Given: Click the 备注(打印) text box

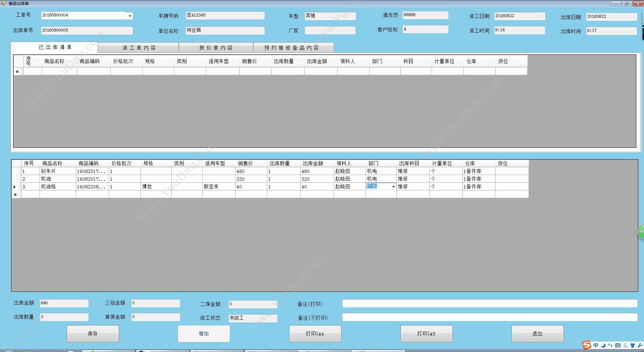Looking at the screenshot, I should (x=490, y=304).
